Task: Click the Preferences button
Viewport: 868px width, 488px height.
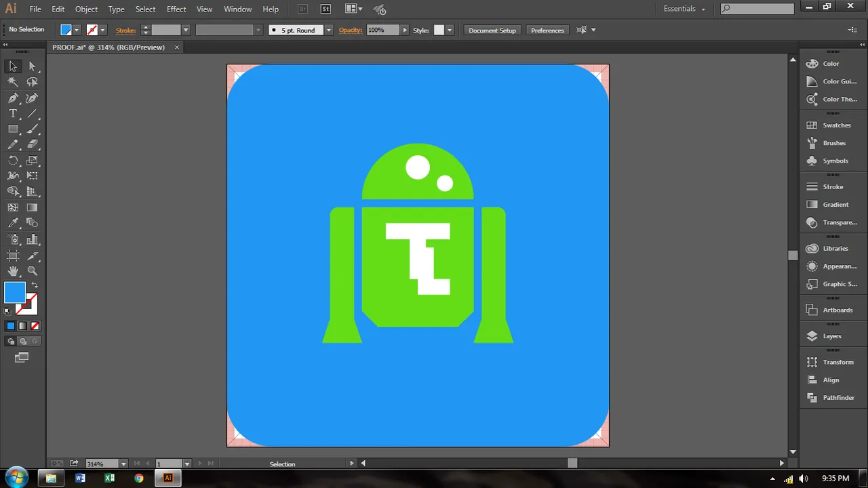Action: [x=547, y=30]
